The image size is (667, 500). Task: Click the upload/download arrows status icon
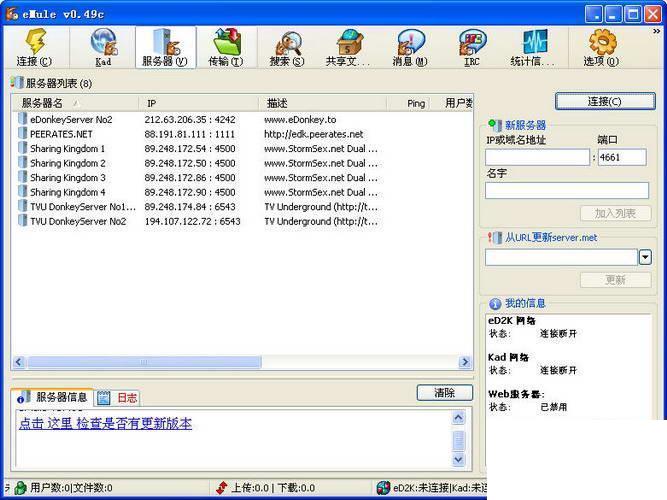222,488
